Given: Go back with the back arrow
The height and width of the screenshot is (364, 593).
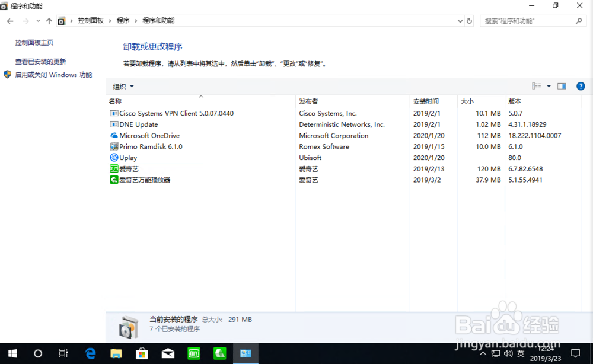Looking at the screenshot, I should point(10,21).
